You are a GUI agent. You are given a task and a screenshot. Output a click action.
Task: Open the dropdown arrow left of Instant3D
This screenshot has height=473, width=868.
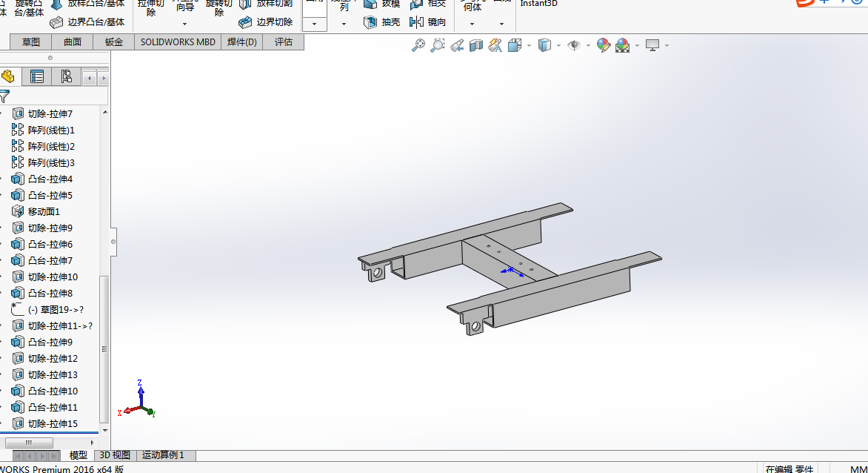(501, 24)
